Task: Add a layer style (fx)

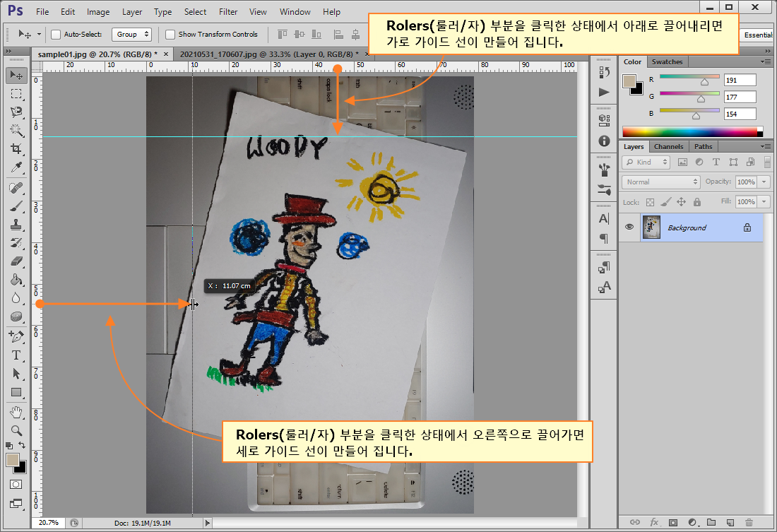Action: [654, 523]
